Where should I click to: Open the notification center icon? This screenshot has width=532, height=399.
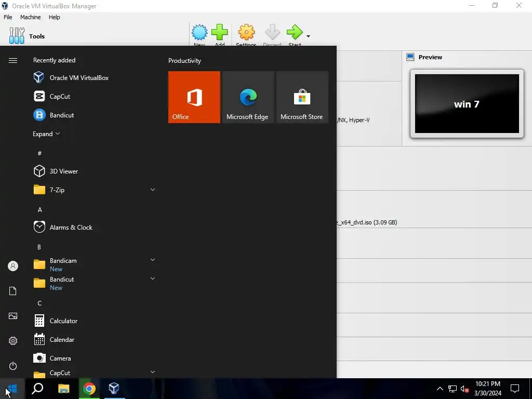[515, 389]
